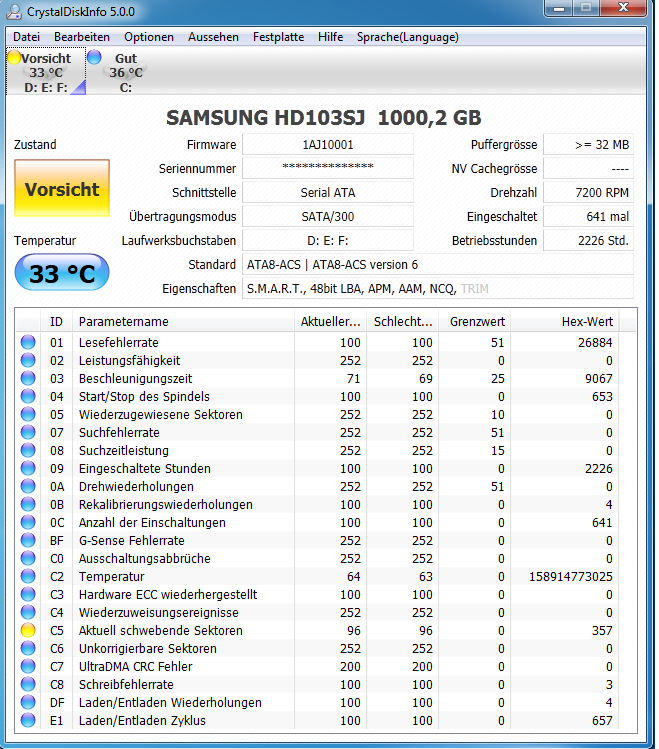The image size is (659, 749).
Task: Select the Vorsicht D: E: F: disk tab
Action: pos(46,72)
